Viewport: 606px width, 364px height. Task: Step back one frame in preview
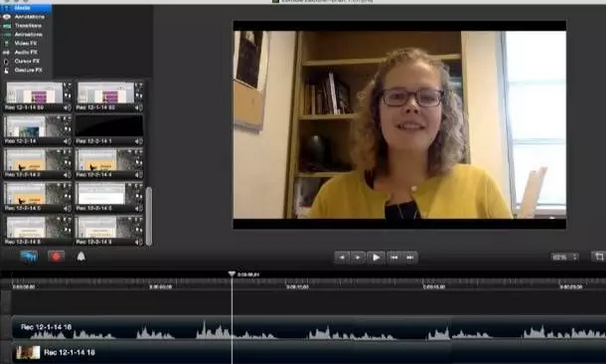pyautogui.click(x=342, y=257)
